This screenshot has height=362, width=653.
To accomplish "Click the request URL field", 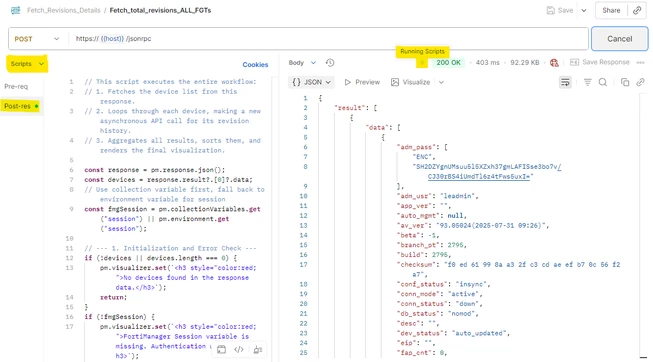I will [327, 39].
